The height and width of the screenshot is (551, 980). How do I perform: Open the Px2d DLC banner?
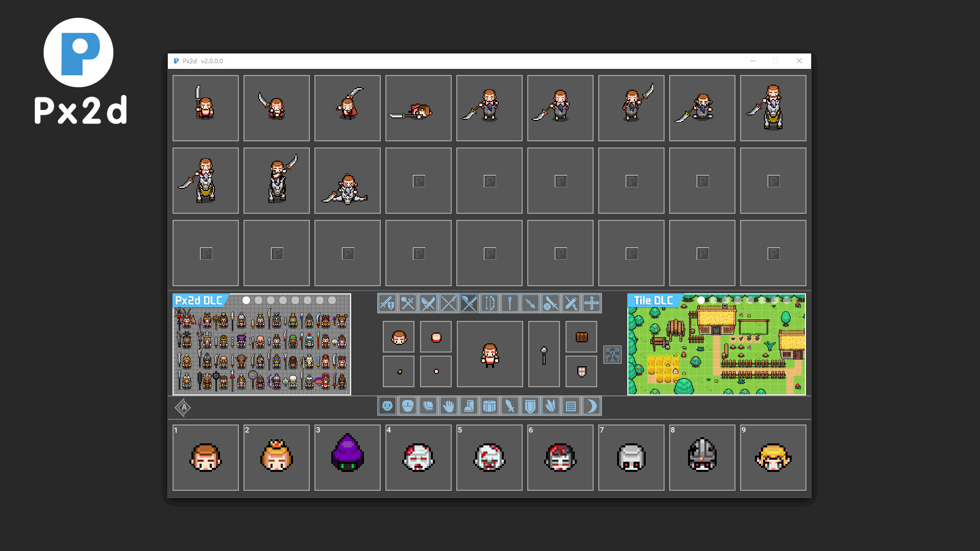(261, 352)
